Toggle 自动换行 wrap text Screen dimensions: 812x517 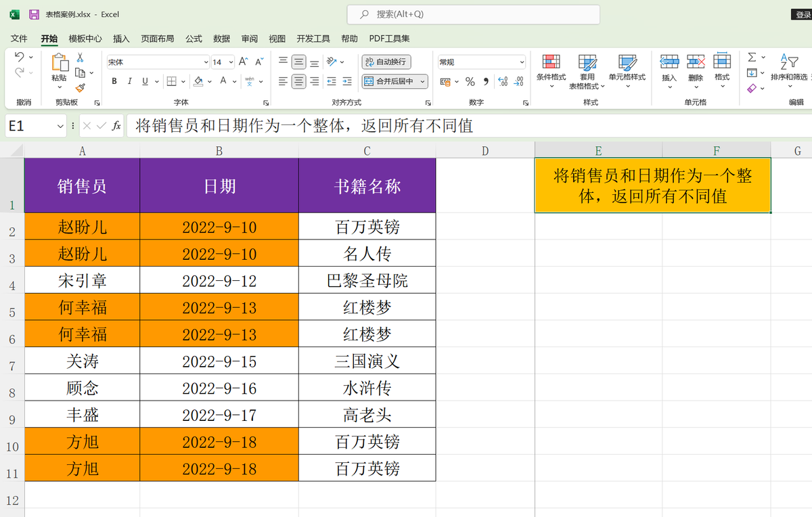(386, 62)
